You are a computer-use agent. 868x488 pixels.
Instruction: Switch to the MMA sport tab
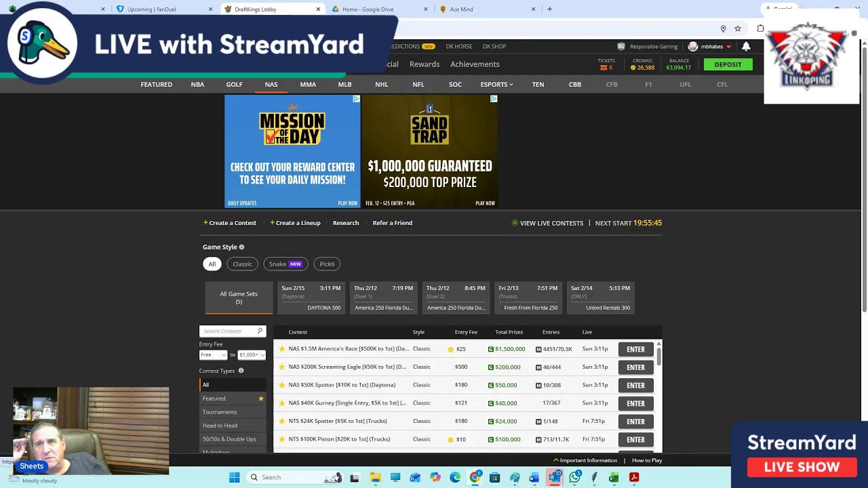(308, 85)
